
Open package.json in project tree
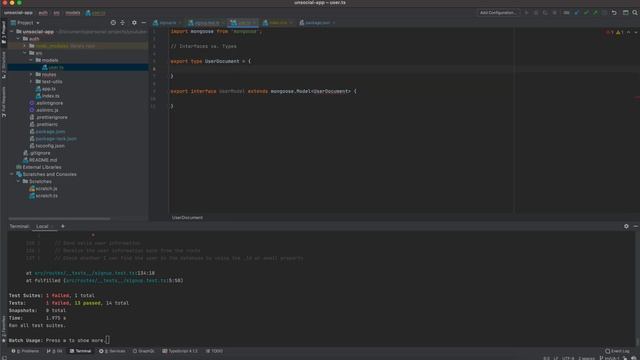click(47, 131)
